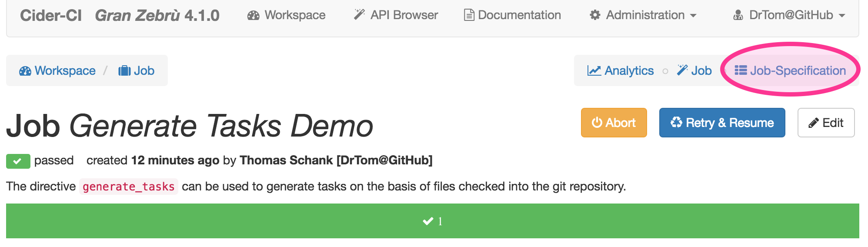Screen dimensions: 868x247
Task: Open the Job wand link next to Analytics
Action: pyautogui.click(x=694, y=70)
